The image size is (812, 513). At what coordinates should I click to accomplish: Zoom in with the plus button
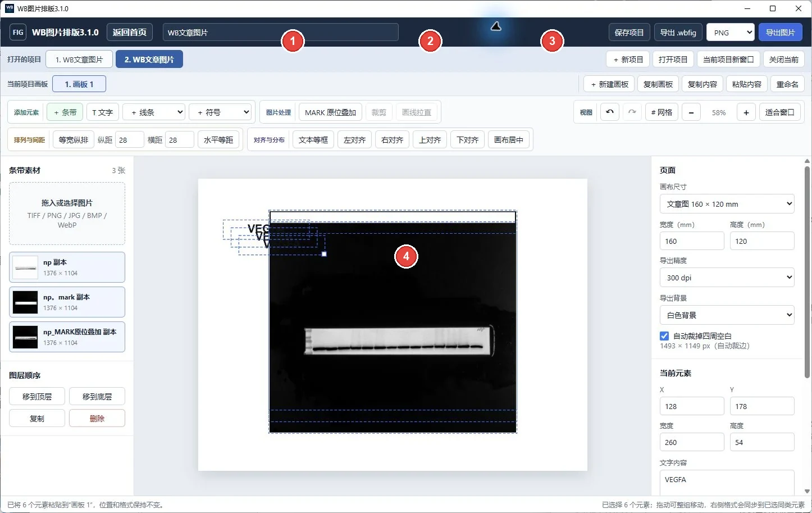(746, 112)
